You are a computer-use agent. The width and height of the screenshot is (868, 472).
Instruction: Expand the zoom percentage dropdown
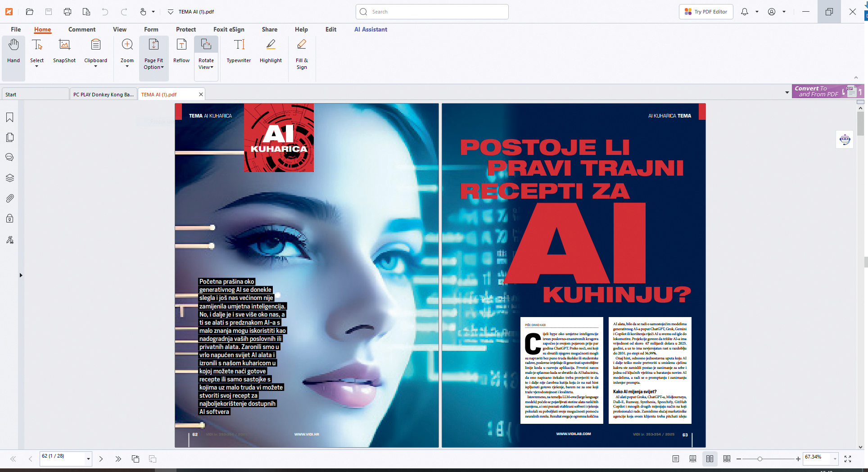coord(835,459)
